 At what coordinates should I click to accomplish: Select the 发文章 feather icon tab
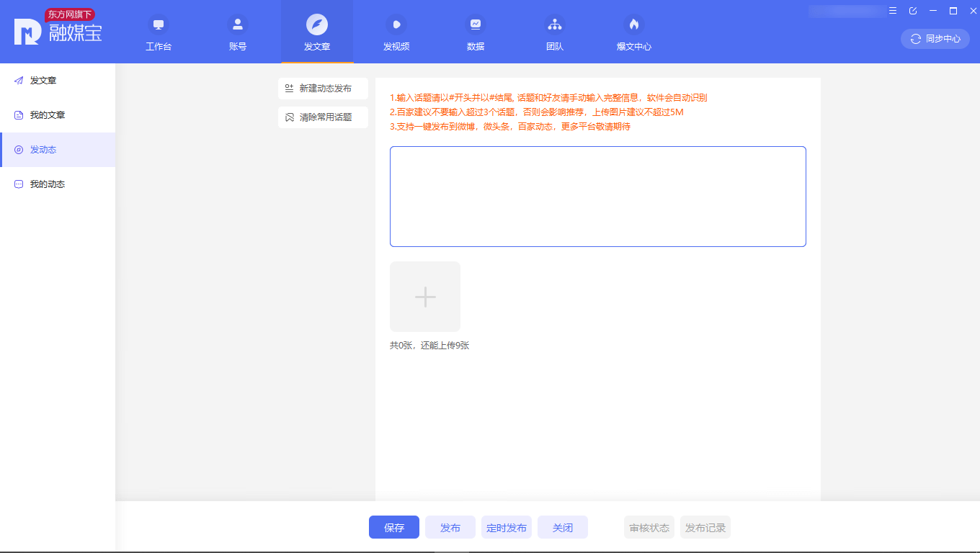[317, 24]
